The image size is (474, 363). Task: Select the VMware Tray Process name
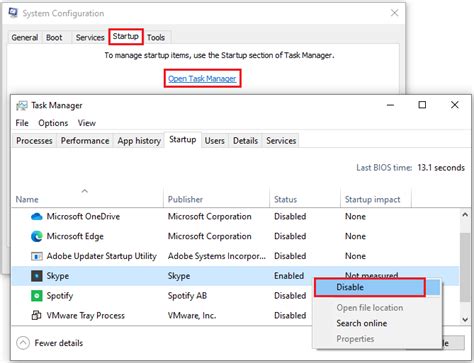pos(86,315)
